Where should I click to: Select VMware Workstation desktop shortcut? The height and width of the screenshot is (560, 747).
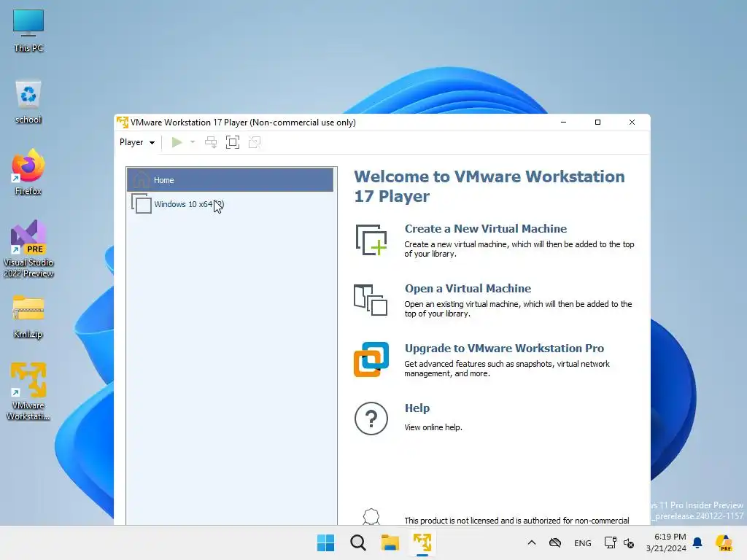(28, 392)
